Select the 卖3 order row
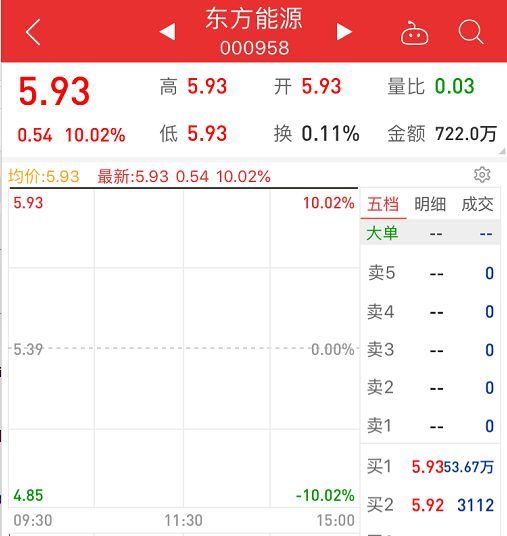Image resolution: width=507 pixels, height=536 pixels. (430, 350)
